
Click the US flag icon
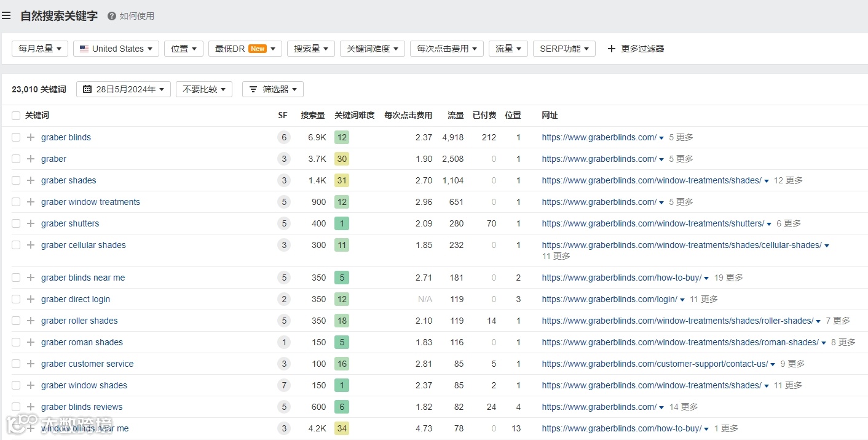(x=84, y=49)
